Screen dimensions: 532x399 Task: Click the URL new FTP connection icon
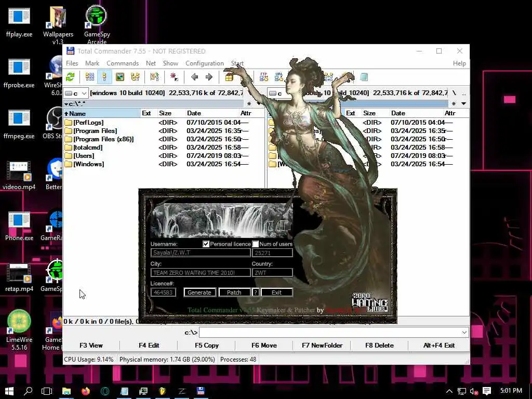click(x=279, y=77)
